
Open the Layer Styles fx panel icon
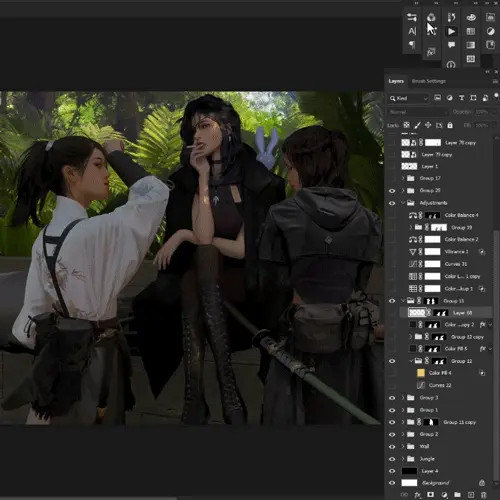point(431,52)
